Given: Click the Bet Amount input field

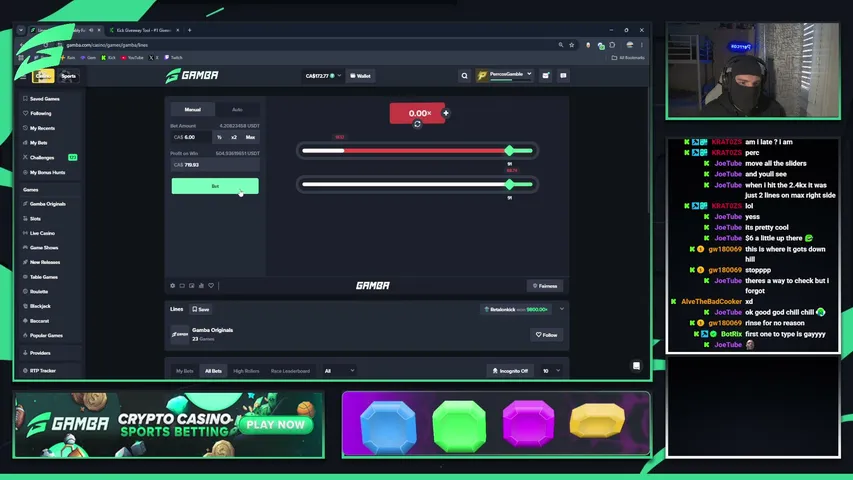Looking at the screenshot, I should tap(191, 137).
